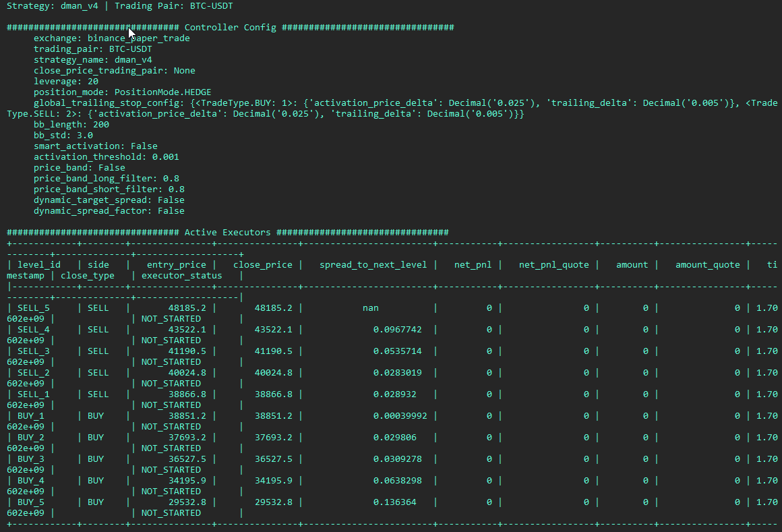The image size is (782, 532).
Task: Click the spread_to_next_level column header
Action: [x=373, y=265]
